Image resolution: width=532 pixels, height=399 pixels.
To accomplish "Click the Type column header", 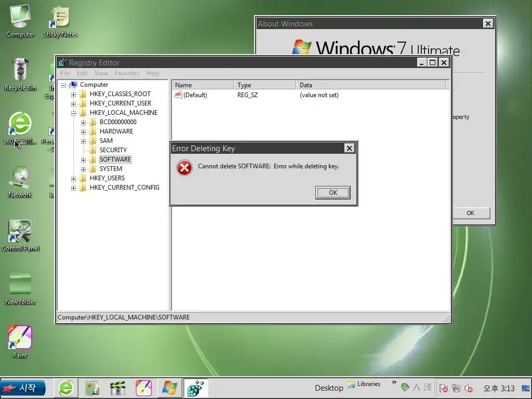I will tap(264, 85).
